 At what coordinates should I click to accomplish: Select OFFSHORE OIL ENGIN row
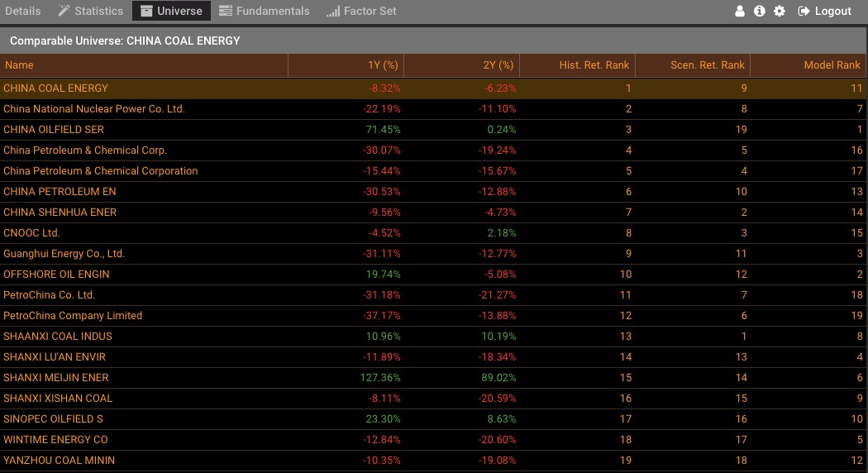tap(434, 275)
